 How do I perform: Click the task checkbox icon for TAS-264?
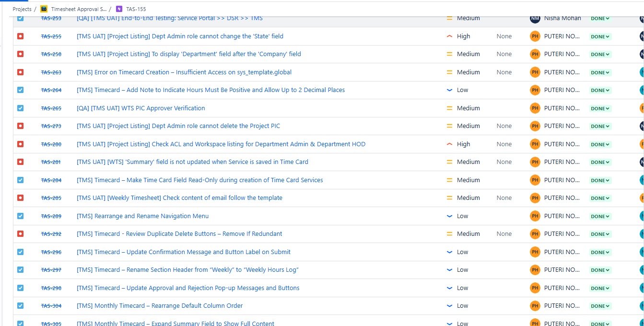(x=20, y=90)
